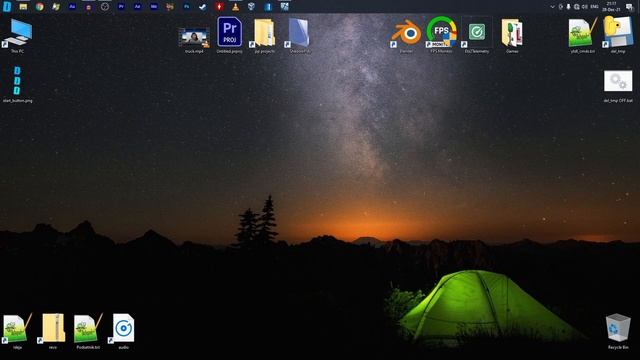Launch VLC media player from the taskbar
This screenshot has width=640, height=360.
tap(236, 7)
